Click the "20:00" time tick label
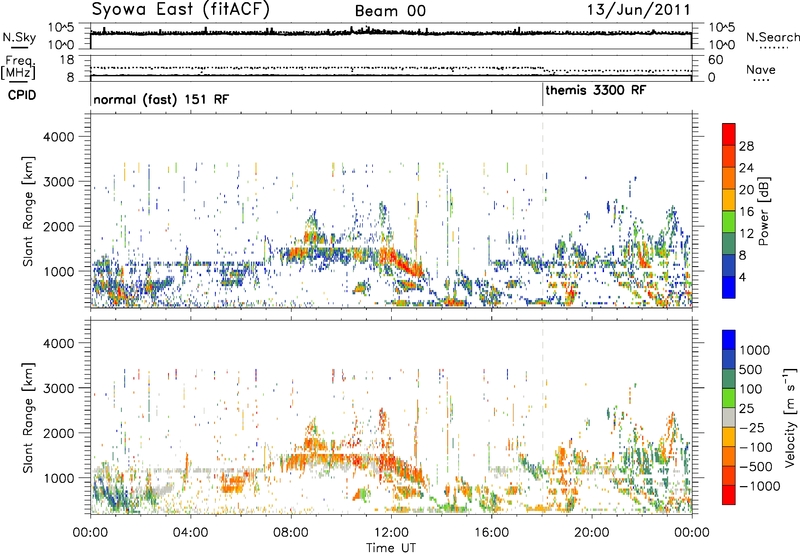The height and width of the screenshot is (554, 800). point(591,533)
